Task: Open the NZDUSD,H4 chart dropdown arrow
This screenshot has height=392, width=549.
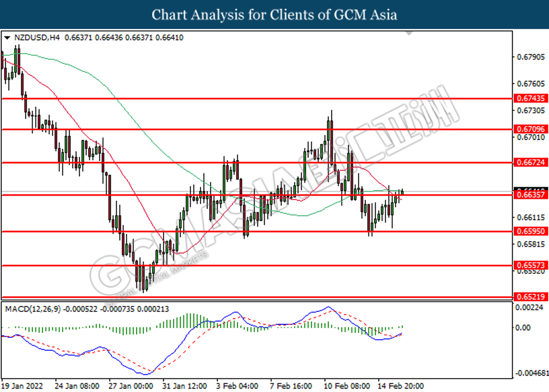Action: tap(7, 38)
